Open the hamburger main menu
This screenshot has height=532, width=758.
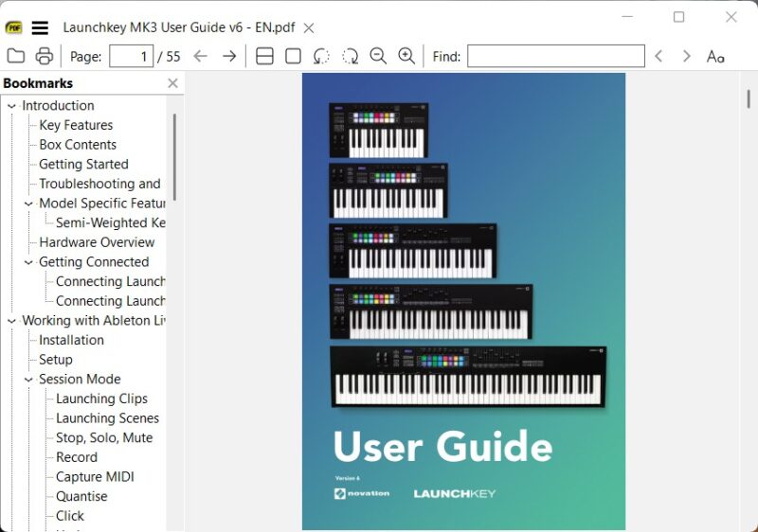[x=40, y=28]
